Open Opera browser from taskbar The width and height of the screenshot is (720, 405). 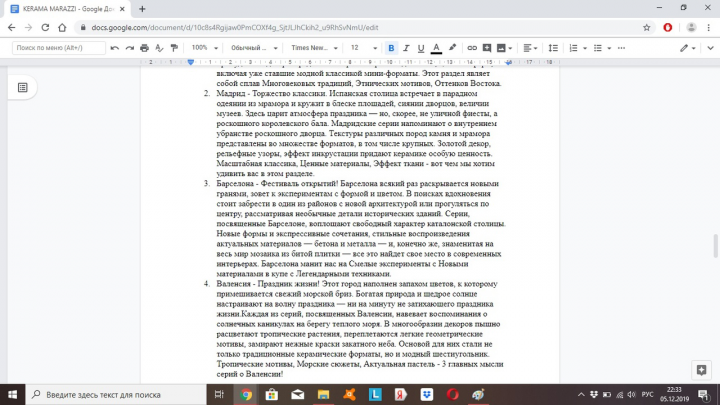452,394
